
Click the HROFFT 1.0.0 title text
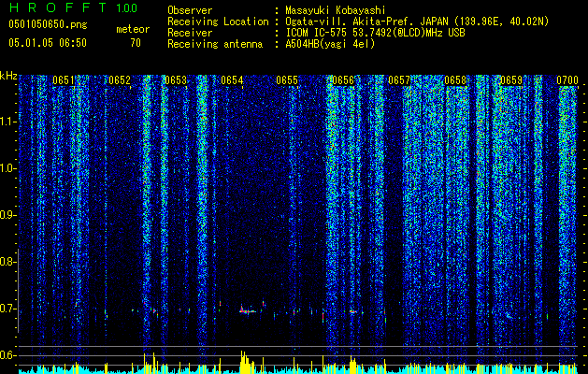[x=73, y=7]
